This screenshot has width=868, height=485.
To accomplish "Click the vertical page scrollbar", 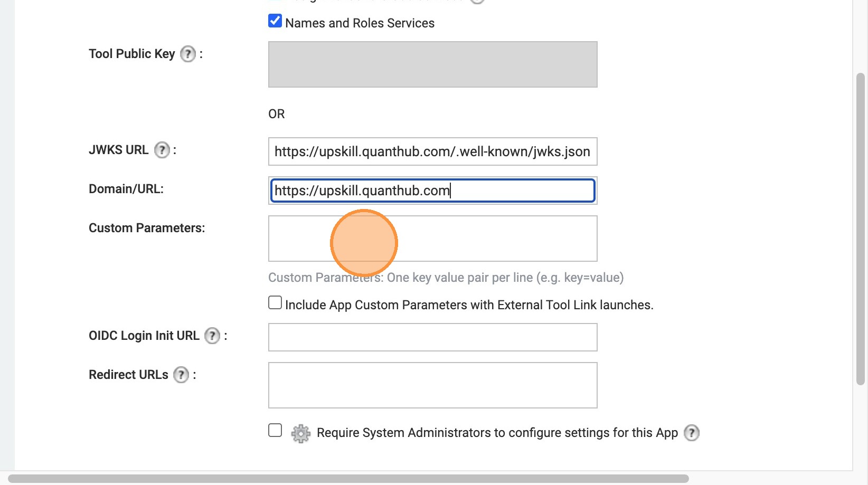I will pyautogui.click(x=860, y=229).
